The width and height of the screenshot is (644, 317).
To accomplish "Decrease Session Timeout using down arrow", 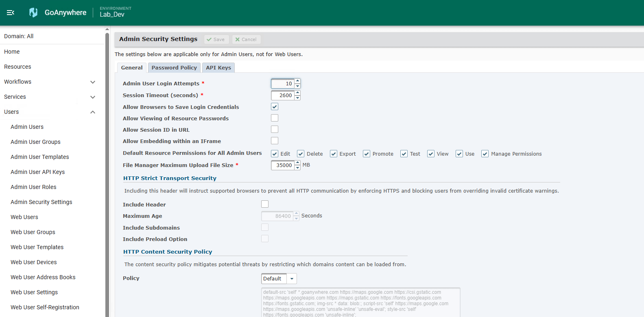I will (x=298, y=98).
